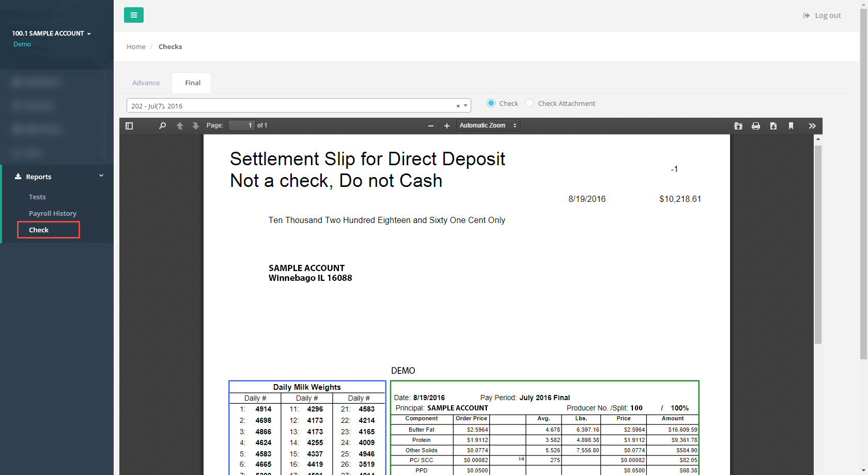Click the $10,218.61 check amount

point(680,199)
